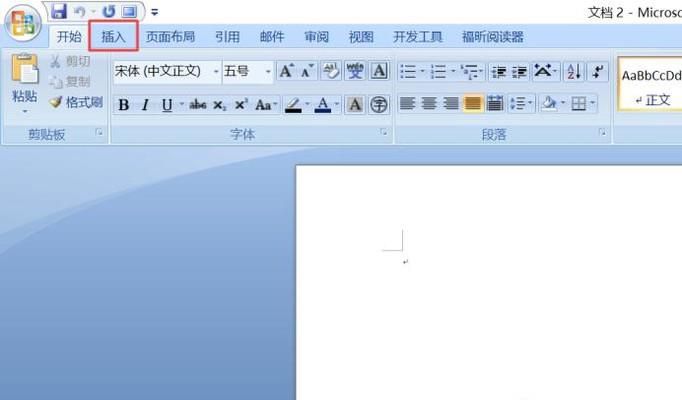682x400 pixels.
Task: Shrink the font size
Action: (308, 71)
